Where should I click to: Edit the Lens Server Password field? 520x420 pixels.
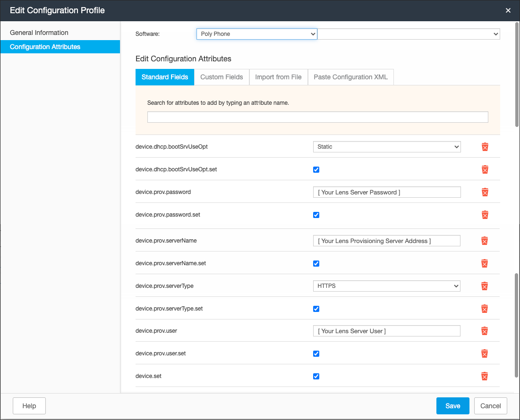(387, 192)
